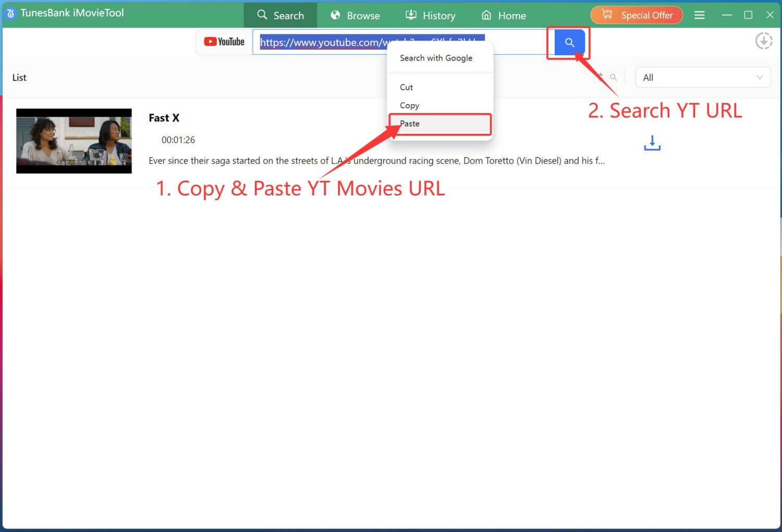This screenshot has width=782, height=532.
Task: Open the hamburger menu in the title bar
Action: click(699, 15)
